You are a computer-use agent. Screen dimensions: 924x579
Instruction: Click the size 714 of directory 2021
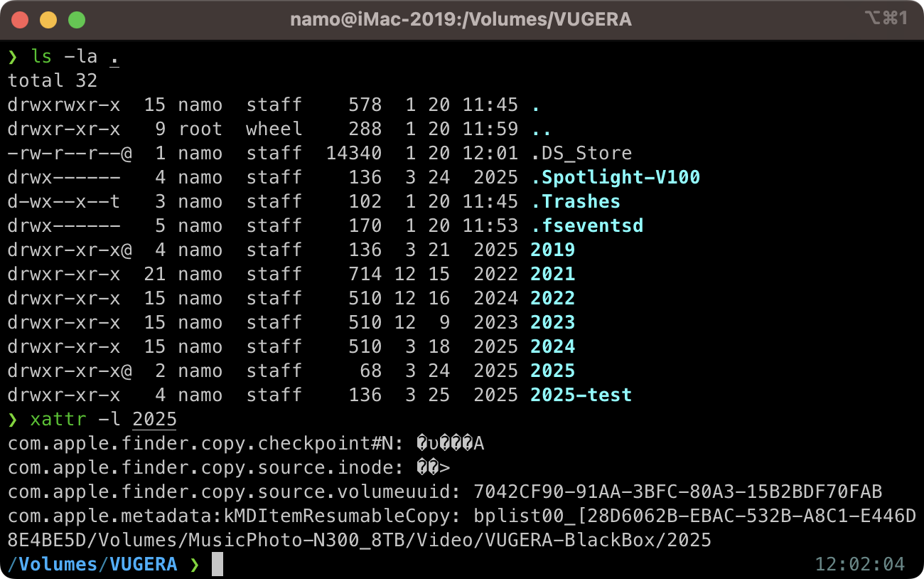pos(365,275)
